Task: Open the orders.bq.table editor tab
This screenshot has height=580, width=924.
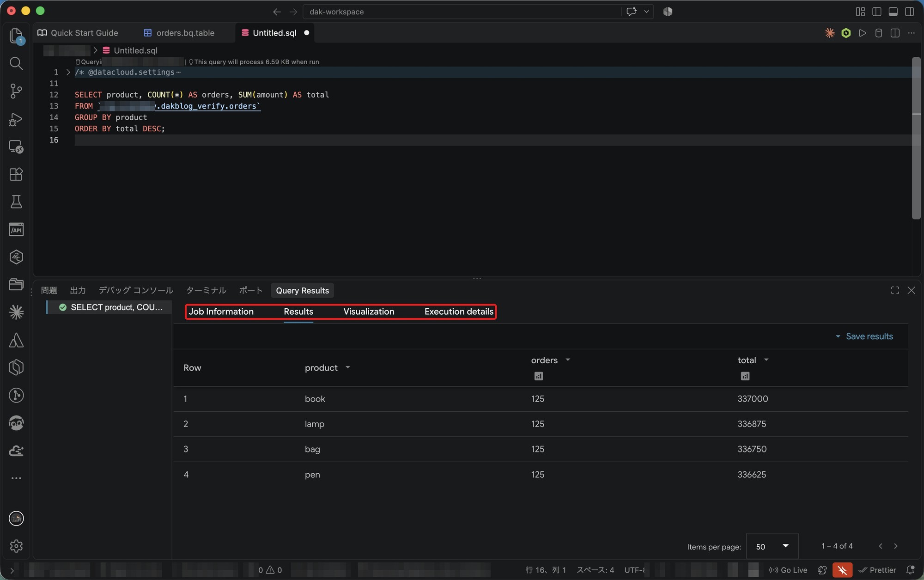Action: 179,33
